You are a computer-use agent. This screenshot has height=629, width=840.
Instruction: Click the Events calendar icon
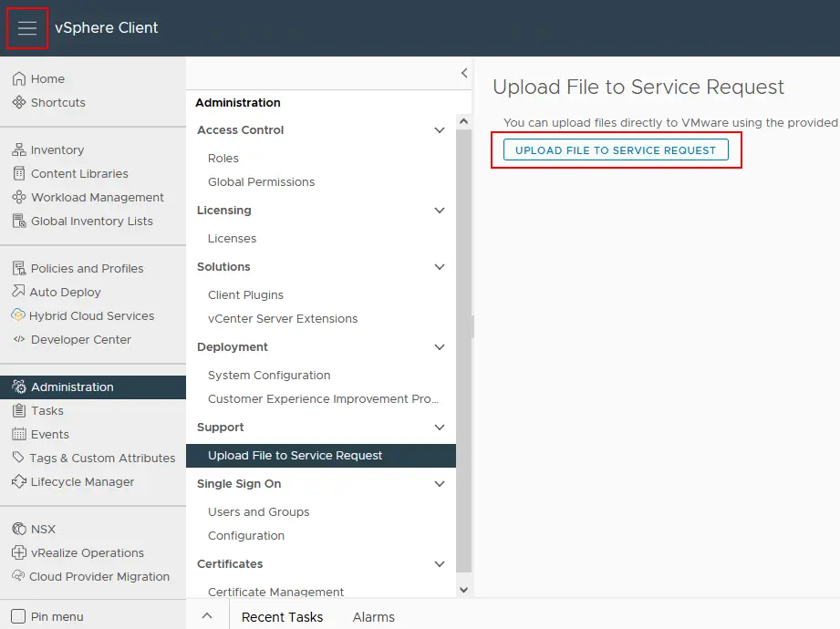pyautogui.click(x=19, y=434)
